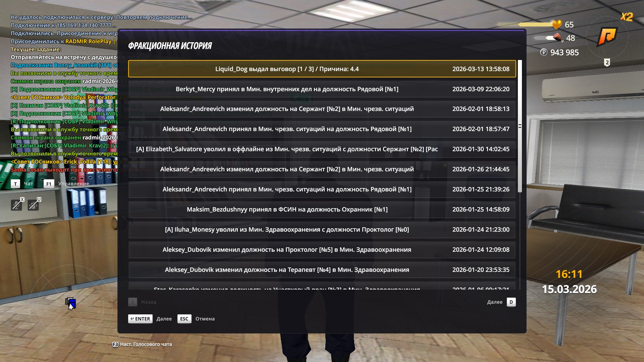Click the RADMIR logo icon top right
The width and height of the screenshot is (644, 362).
coord(607,36)
